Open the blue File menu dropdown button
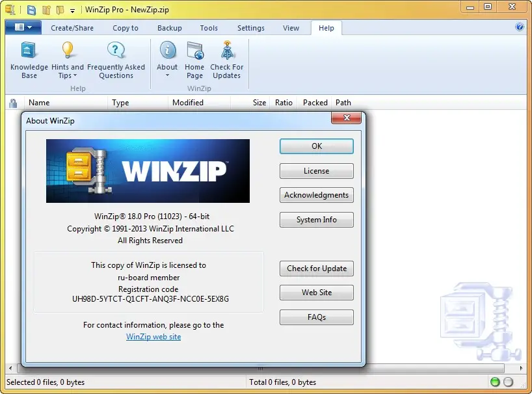Screen dimensions: 532x394 pyautogui.click(x=23, y=27)
